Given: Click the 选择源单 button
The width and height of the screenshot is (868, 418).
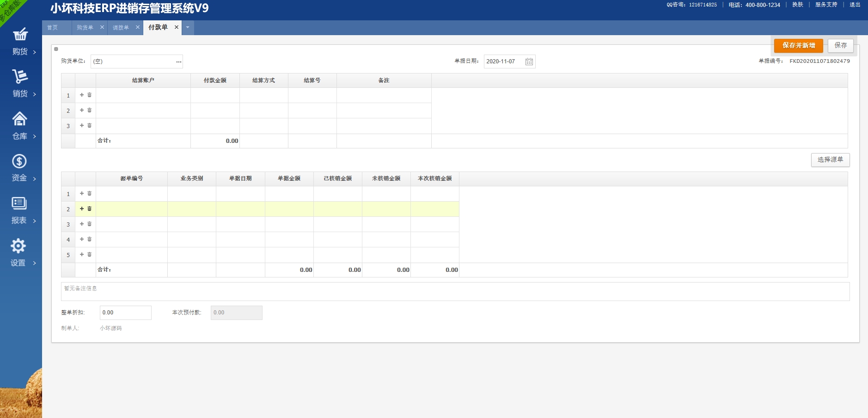Looking at the screenshot, I should point(830,160).
